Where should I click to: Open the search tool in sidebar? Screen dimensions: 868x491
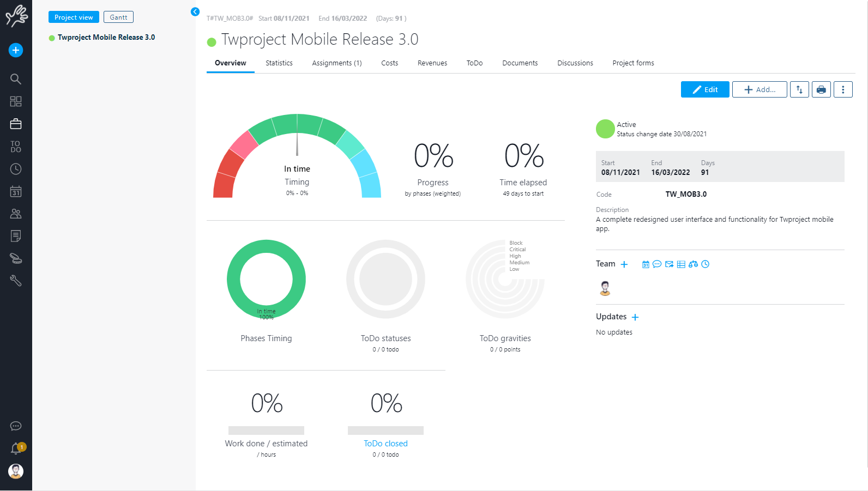[16, 79]
